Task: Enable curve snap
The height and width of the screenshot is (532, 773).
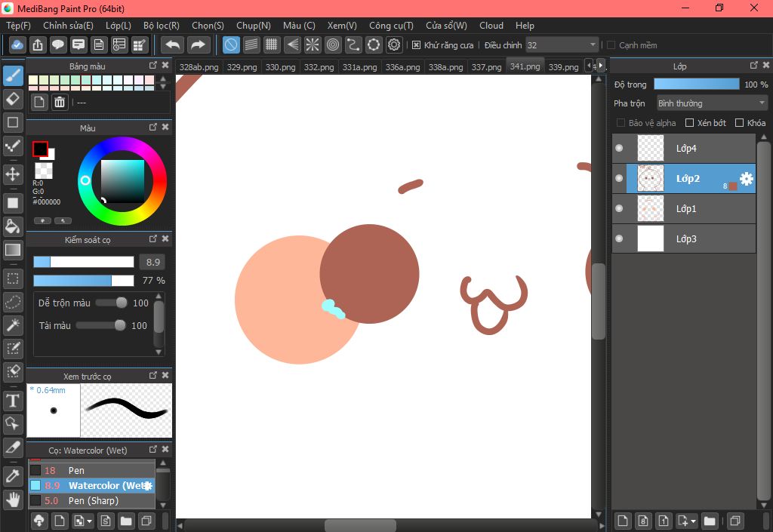Action: tap(353, 45)
